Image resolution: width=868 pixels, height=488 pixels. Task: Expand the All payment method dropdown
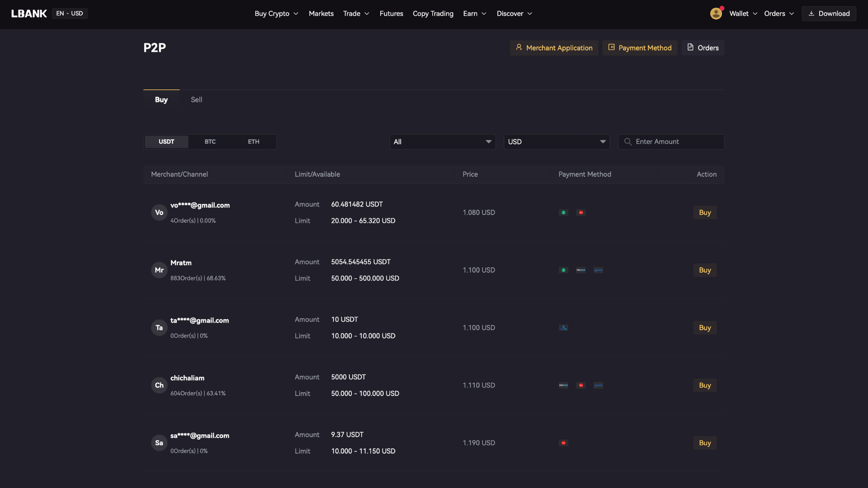(x=442, y=141)
